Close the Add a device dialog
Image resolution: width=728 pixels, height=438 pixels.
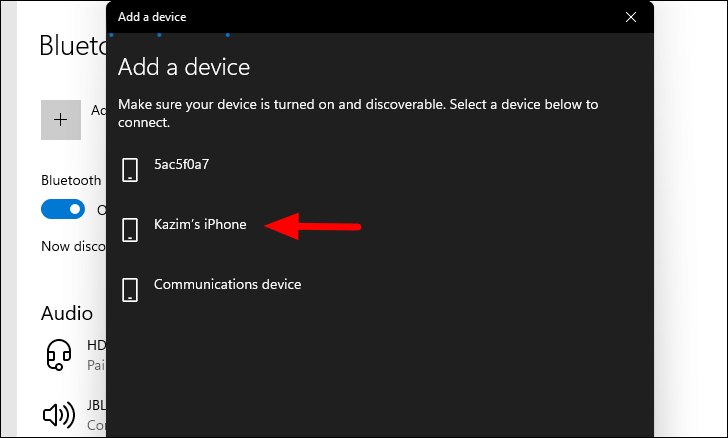pyautogui.click(x=630, y=17)
